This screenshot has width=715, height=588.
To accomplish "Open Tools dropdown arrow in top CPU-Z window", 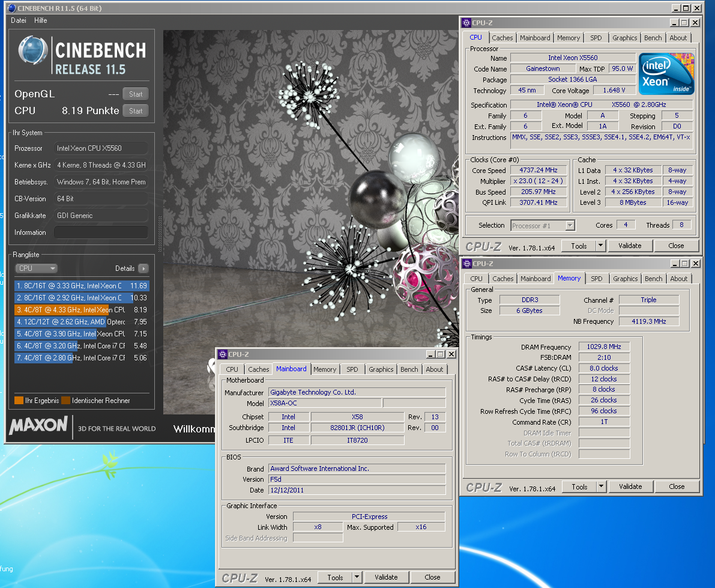I will pos(600,246).
